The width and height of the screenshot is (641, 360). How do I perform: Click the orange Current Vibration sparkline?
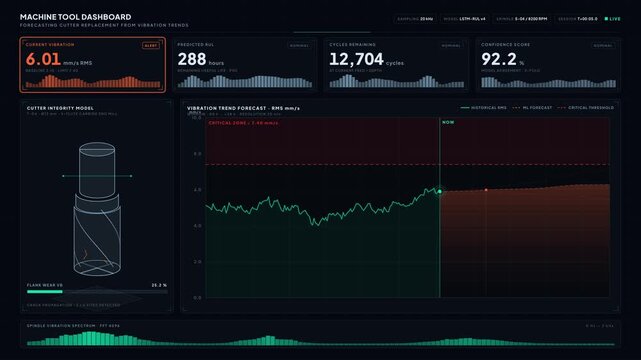point(93,81)
